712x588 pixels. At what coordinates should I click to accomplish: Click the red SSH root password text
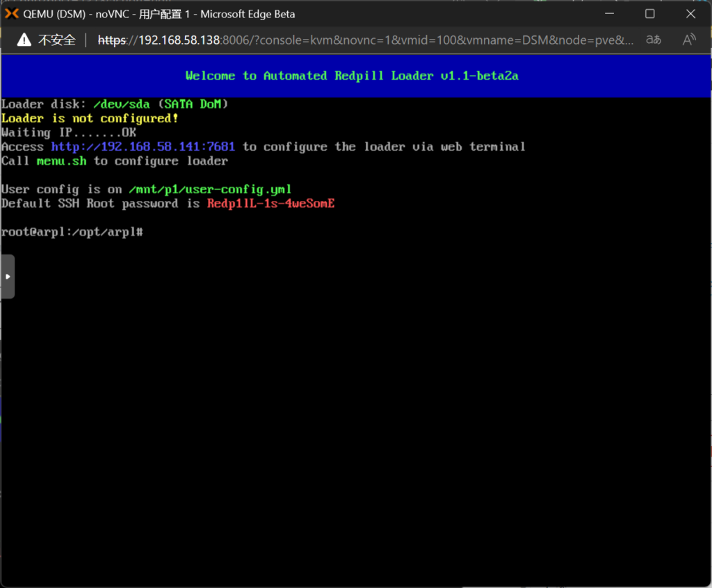click(x=270, y=204)
